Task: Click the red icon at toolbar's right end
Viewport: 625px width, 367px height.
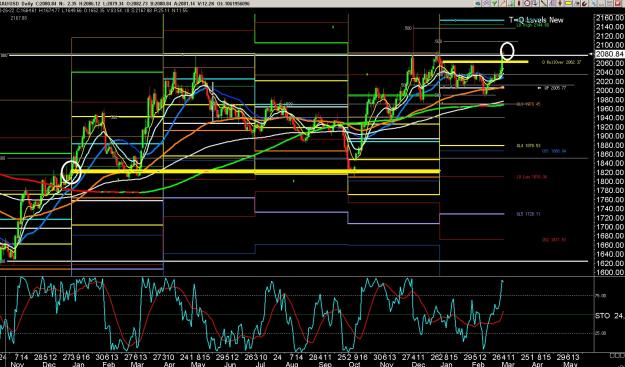Action: coord(617,4)
